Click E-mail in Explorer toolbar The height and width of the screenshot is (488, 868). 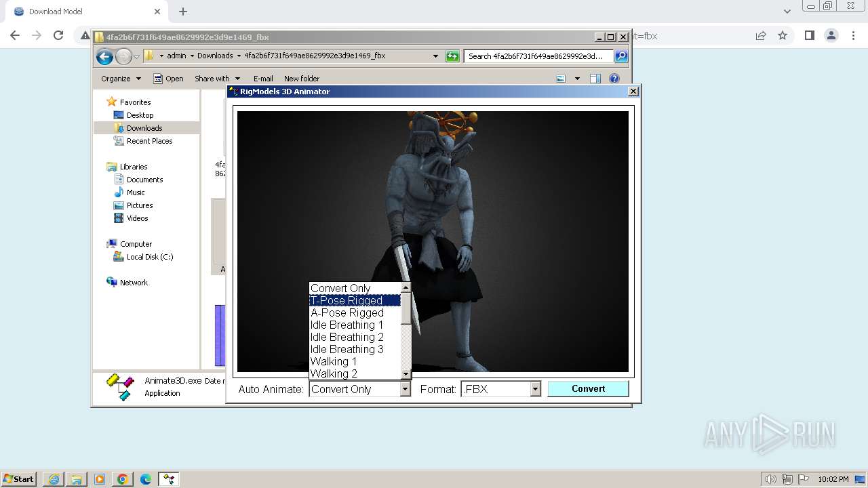263,79
